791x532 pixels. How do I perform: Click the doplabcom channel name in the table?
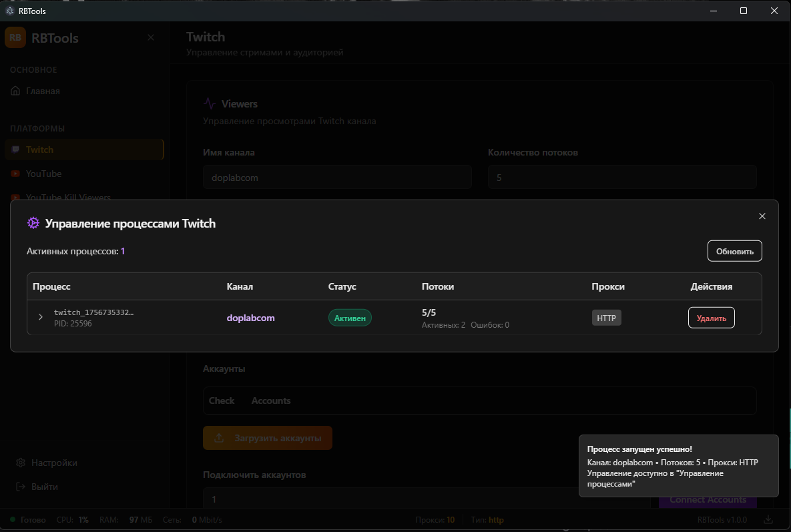pyautogui.click(x=250, y=318)
